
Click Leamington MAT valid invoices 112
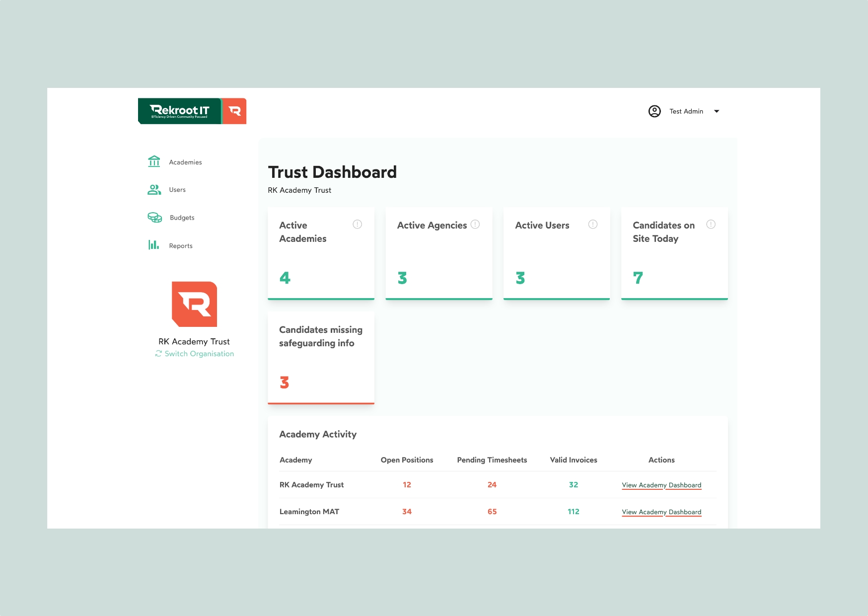pyautogui.click(x=574, y=512)
